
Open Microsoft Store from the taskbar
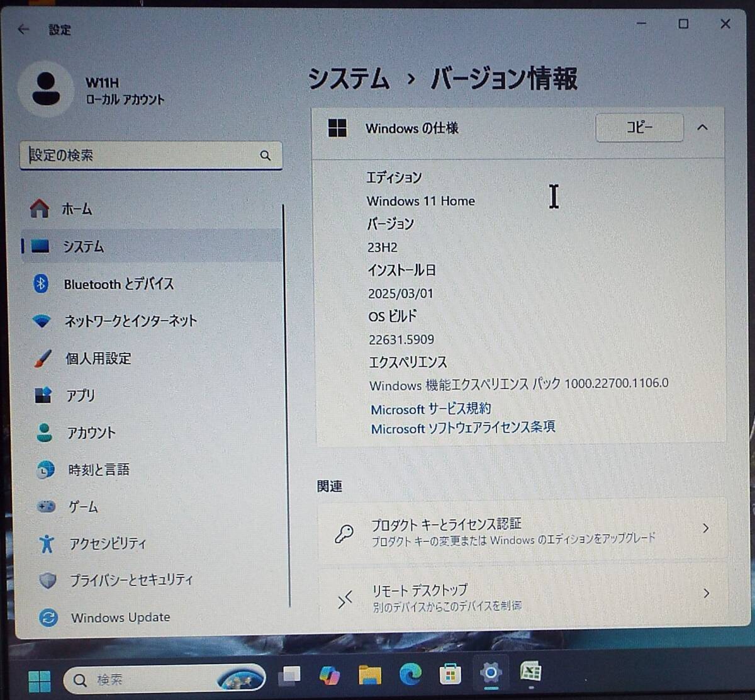450,675
